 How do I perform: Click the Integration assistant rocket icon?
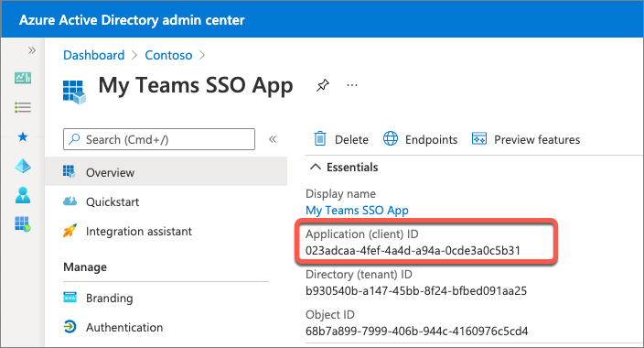click(x=70, y=231)
